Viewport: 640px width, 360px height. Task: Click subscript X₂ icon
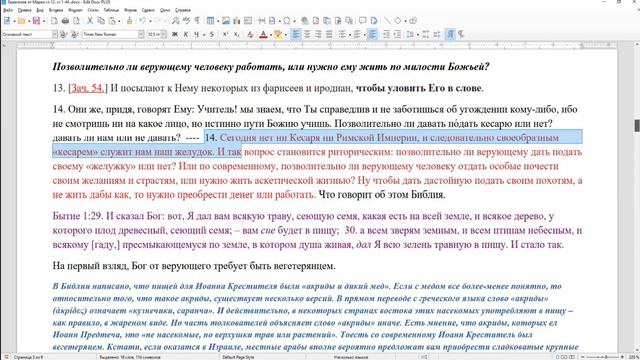(x=236, y=35)
